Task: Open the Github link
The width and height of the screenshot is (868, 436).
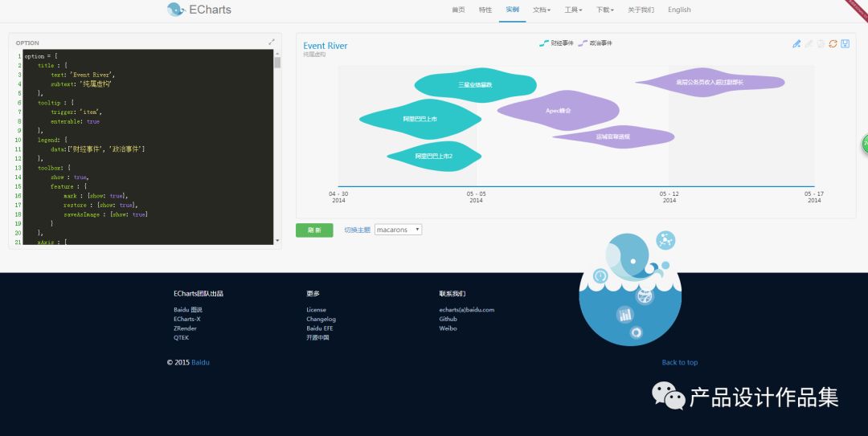Action: tap(448, 320)
